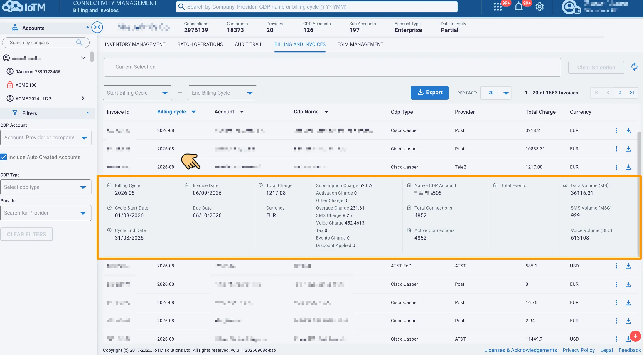
Task: Collapse the top-level account chevron
Action: click(x=83, y=58)
